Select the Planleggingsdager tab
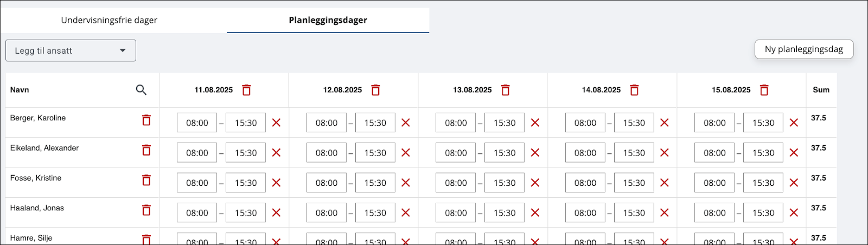The image size is (868, 245). point(328,20)
